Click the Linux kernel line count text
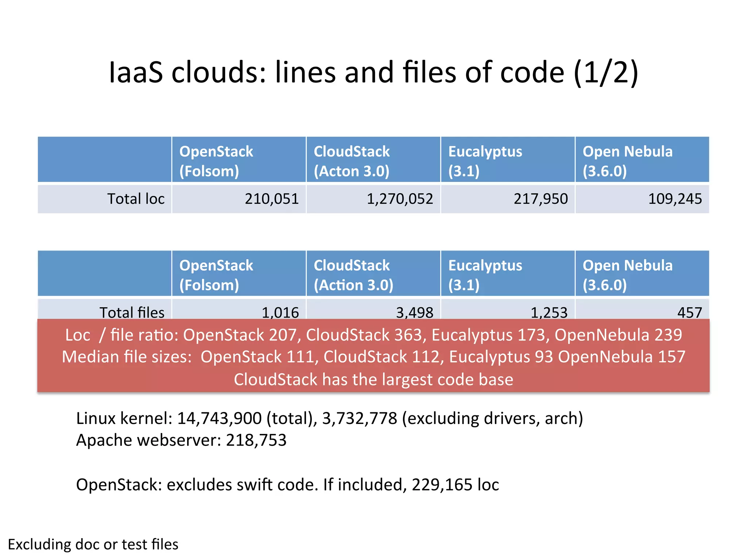The height and width of the screenshot is (560, 747). coord(329,418)
